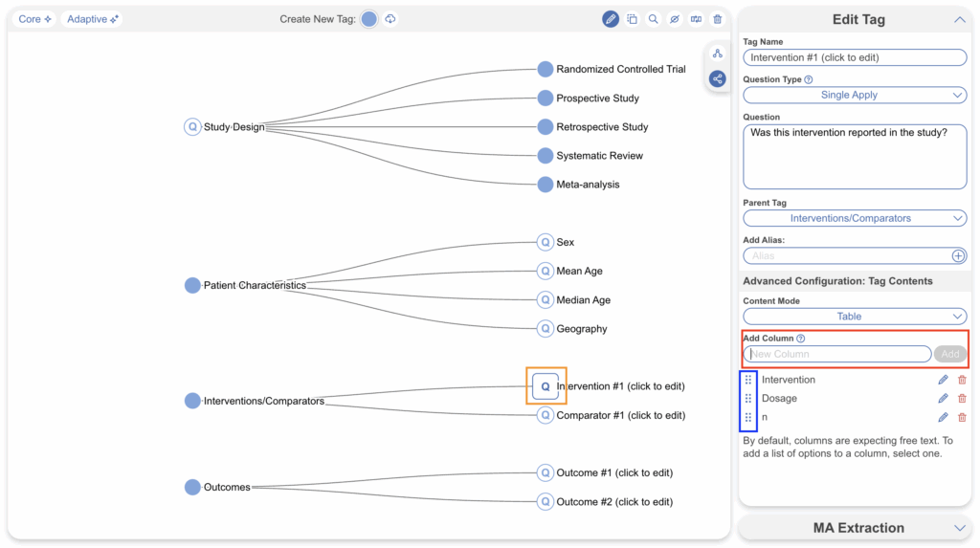This screenshot has height=548, width=980.
Task: Click the copy tags icon in toolbar
Action: click(x=632, y=19)
